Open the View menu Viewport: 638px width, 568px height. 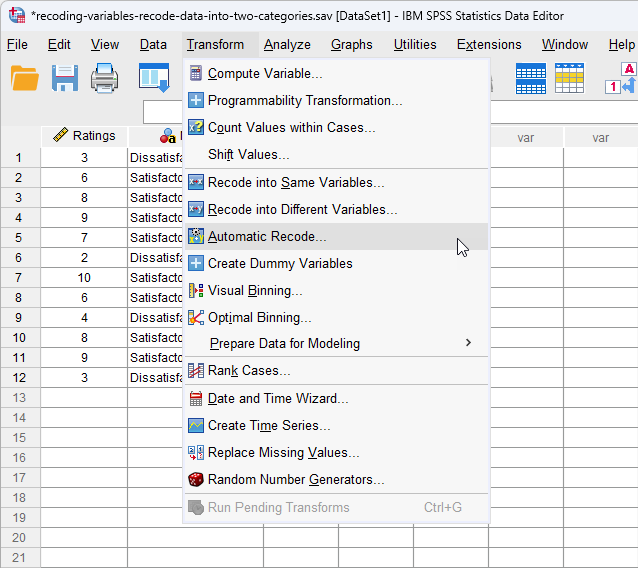(x=105, y=44)
